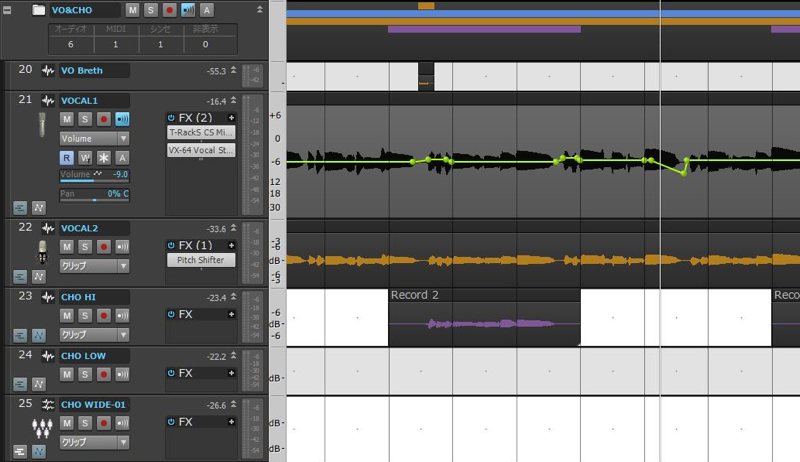Open VOCAL2 edit filter dropdown

click(94, 266)
